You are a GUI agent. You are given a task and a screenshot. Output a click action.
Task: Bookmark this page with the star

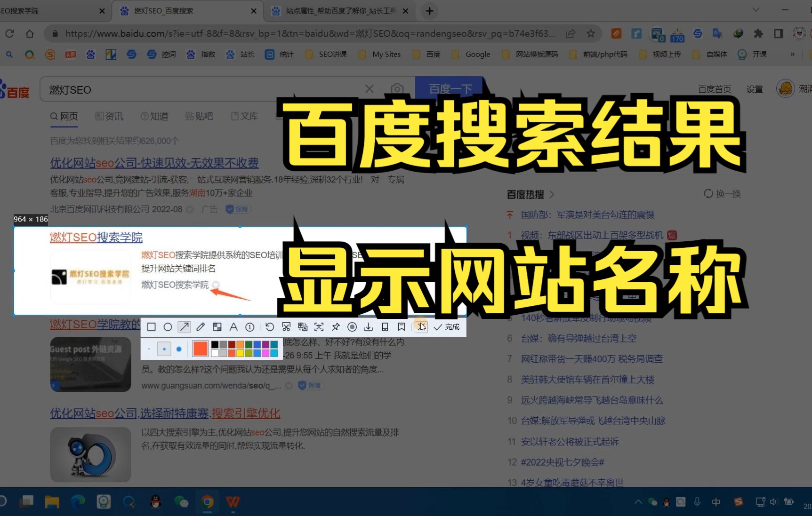591,33
